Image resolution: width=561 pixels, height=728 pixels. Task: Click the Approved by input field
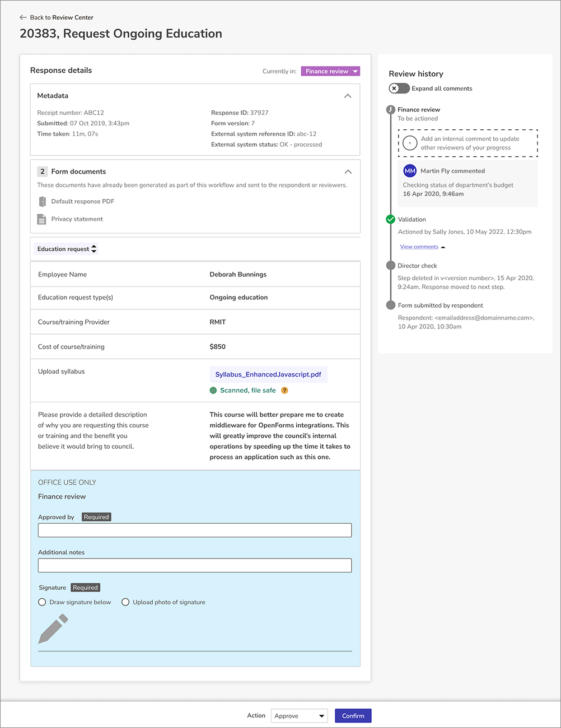(195, 530)
